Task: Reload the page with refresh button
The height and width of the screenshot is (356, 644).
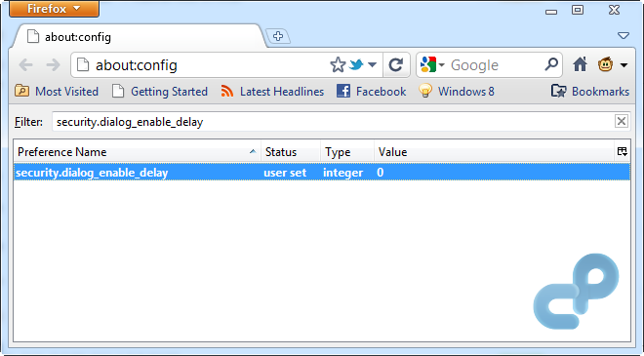Action: point(396,65)
